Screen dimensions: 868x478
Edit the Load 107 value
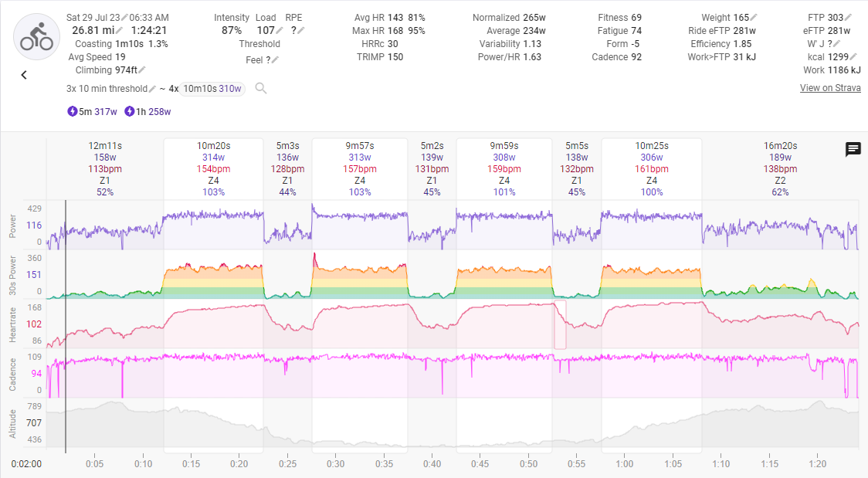click(x=280, y=31)
